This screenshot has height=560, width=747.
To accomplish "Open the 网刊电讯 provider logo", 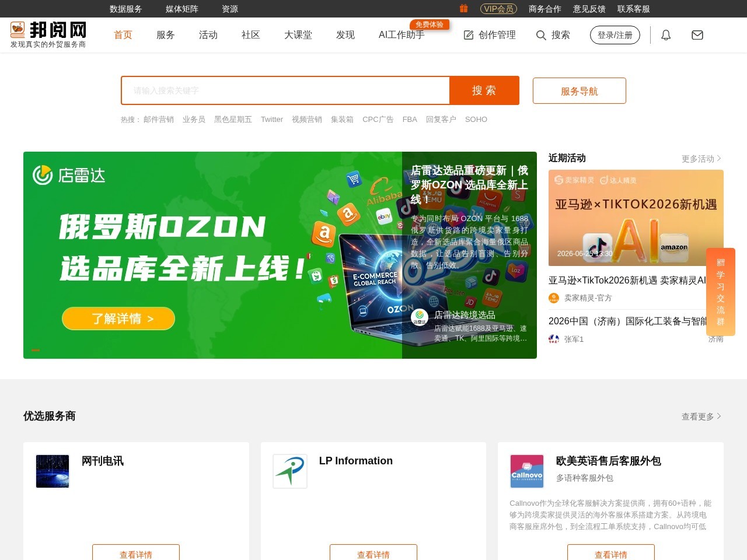I will click(53, 471).
